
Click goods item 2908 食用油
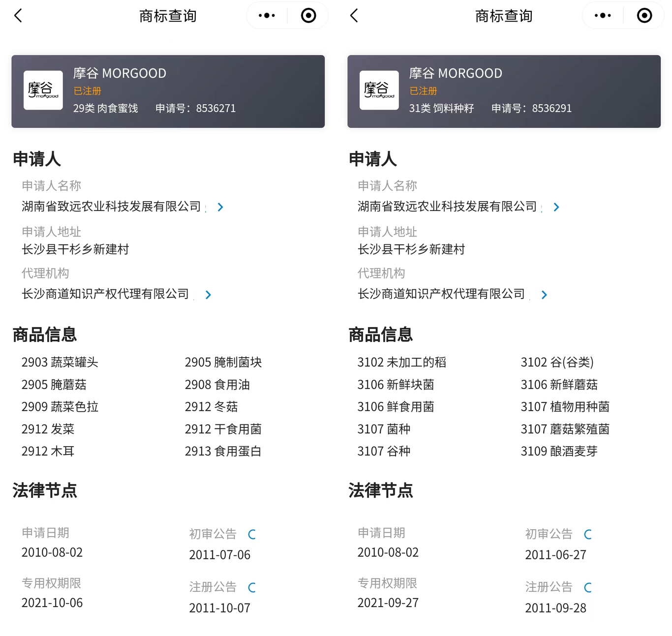pyautogui.click(x=217, y=385)
